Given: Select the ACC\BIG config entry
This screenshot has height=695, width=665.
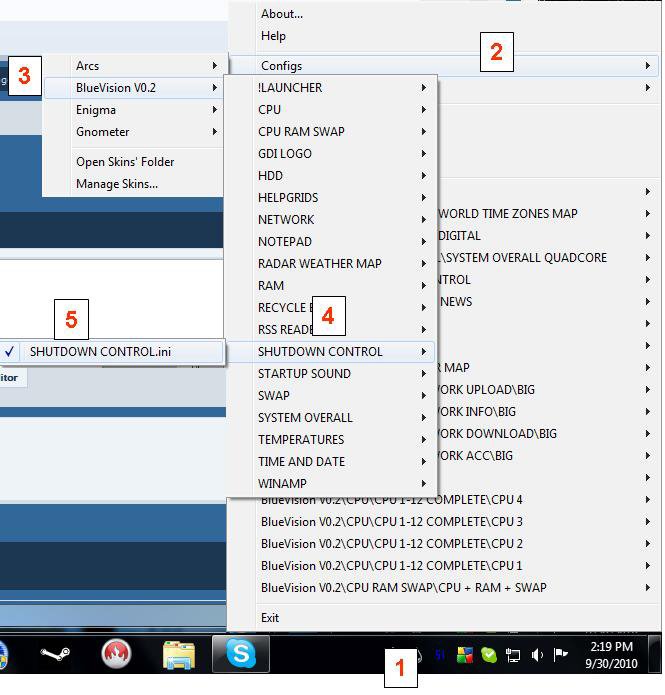Looking at the screenshot, I should [548, 456].
